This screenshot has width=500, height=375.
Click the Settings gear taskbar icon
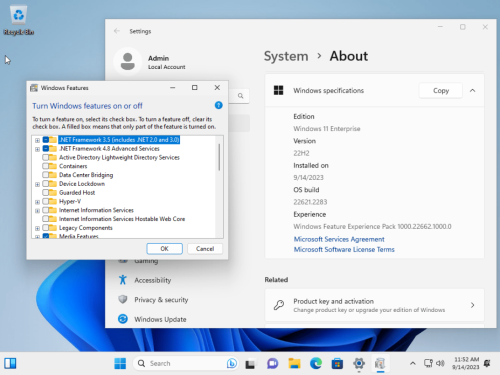tap(359, 363)
